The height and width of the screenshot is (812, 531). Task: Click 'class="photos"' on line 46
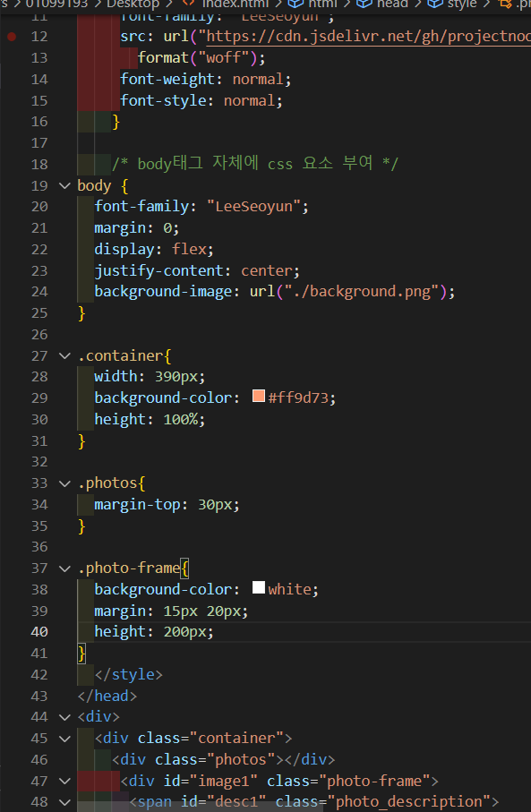(215, 760)
